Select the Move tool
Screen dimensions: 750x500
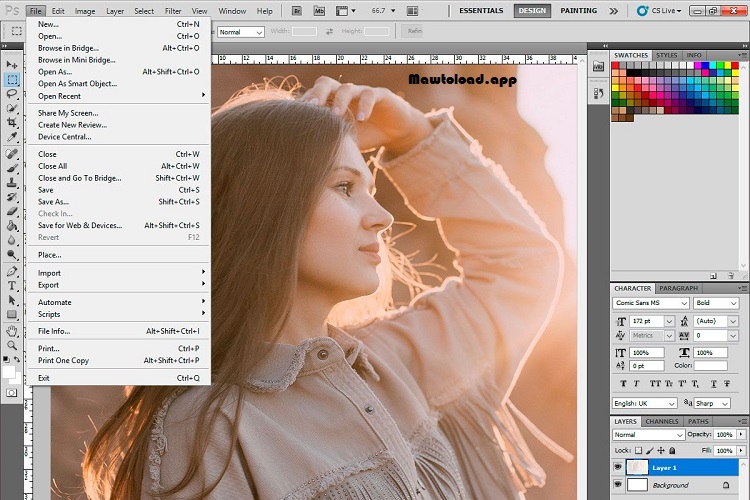pos(12,65)
